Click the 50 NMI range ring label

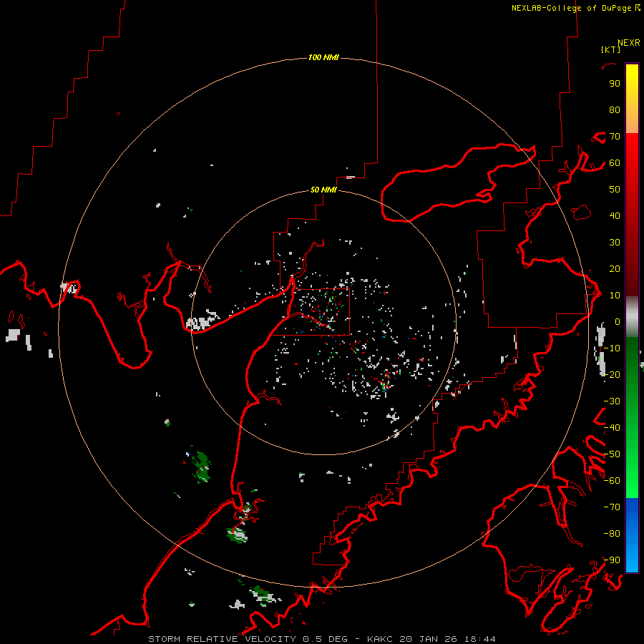(323, 190)
